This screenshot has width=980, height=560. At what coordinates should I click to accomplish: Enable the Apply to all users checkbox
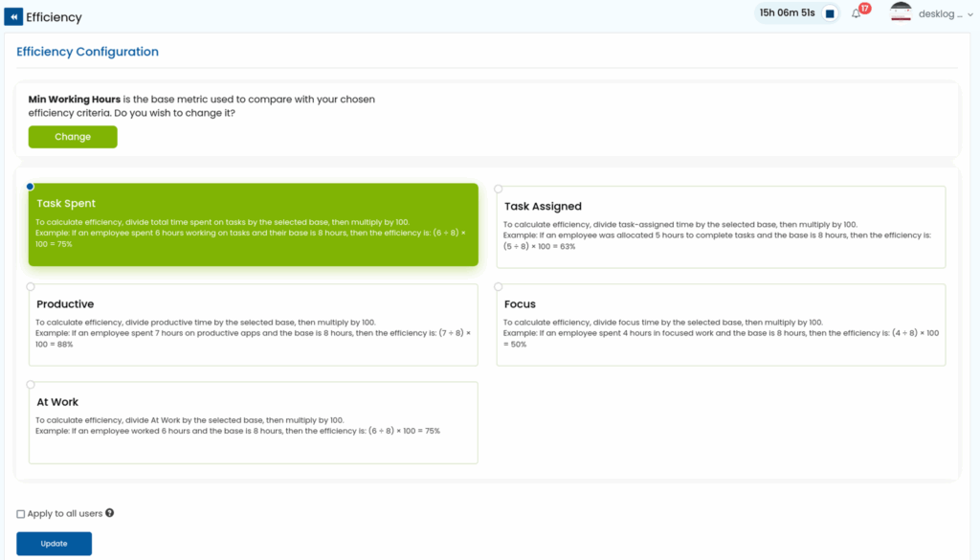[x=21, y=514]
